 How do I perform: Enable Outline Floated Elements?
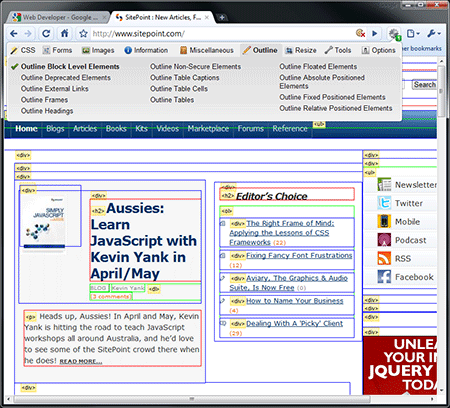click(x=318, y=67)
